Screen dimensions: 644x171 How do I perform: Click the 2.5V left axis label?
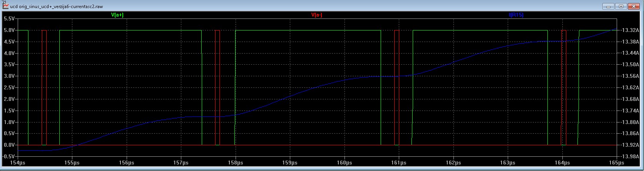point(9,87)
